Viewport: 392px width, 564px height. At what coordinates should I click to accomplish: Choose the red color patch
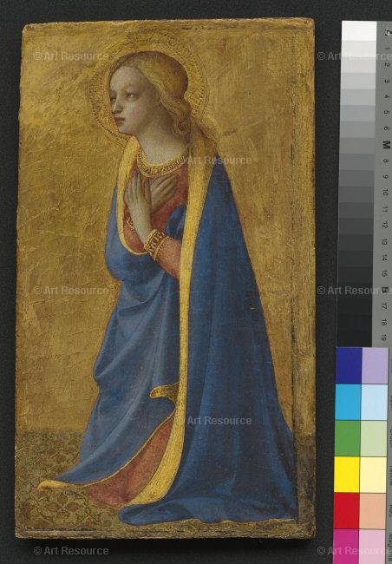coord(347,511)
